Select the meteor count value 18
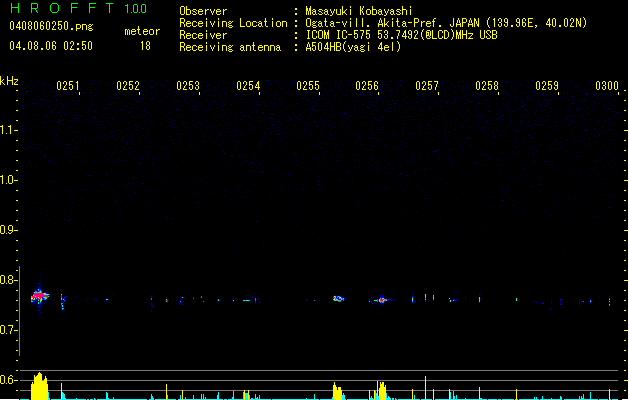This screenshot has width=629, height=400. pos(145,46)
